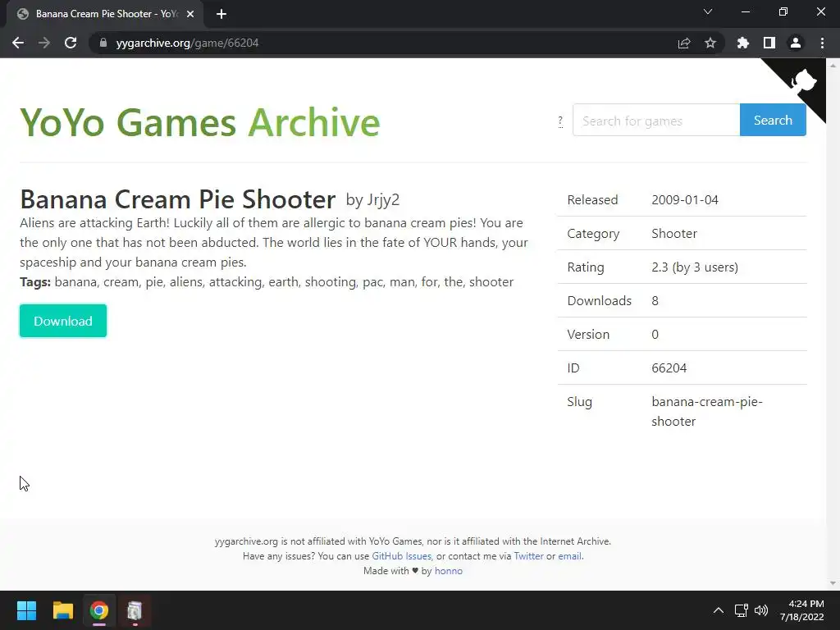Click the Shooter category value
This screenshot has width=840, height=630.
coord(674,234)
